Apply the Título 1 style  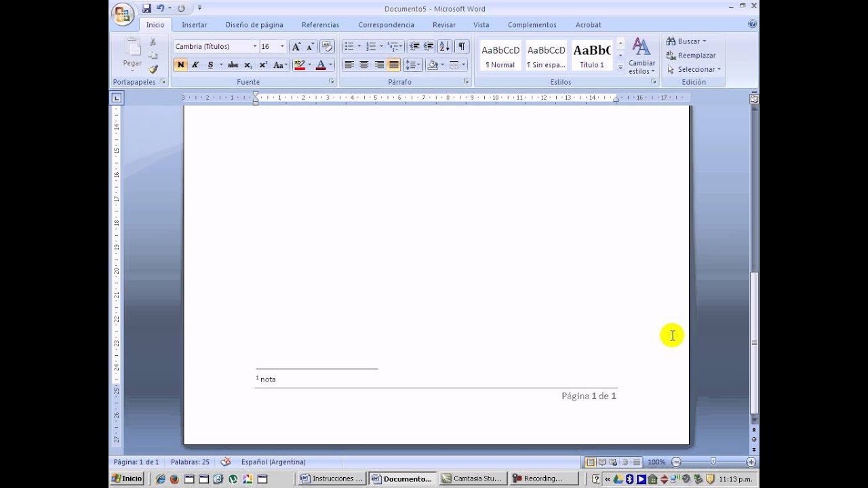592,56
